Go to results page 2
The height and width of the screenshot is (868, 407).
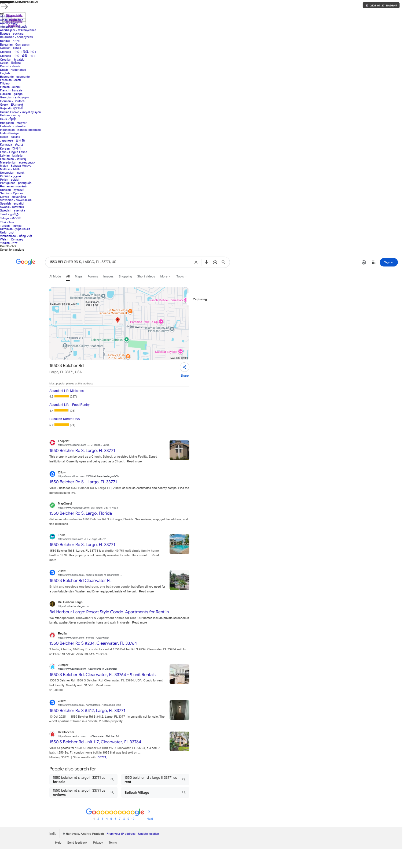(98, 819)
